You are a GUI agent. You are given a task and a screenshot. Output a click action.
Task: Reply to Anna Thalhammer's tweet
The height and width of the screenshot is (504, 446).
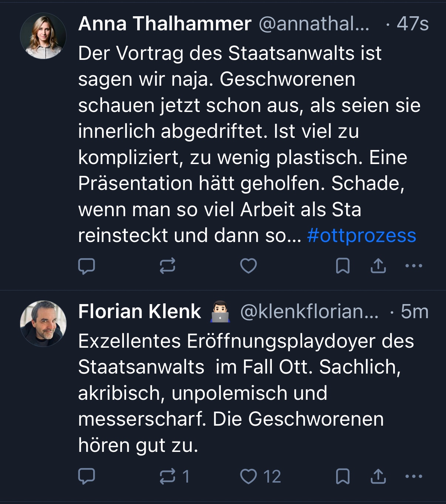pyautogui.click(x=87, y=266)
